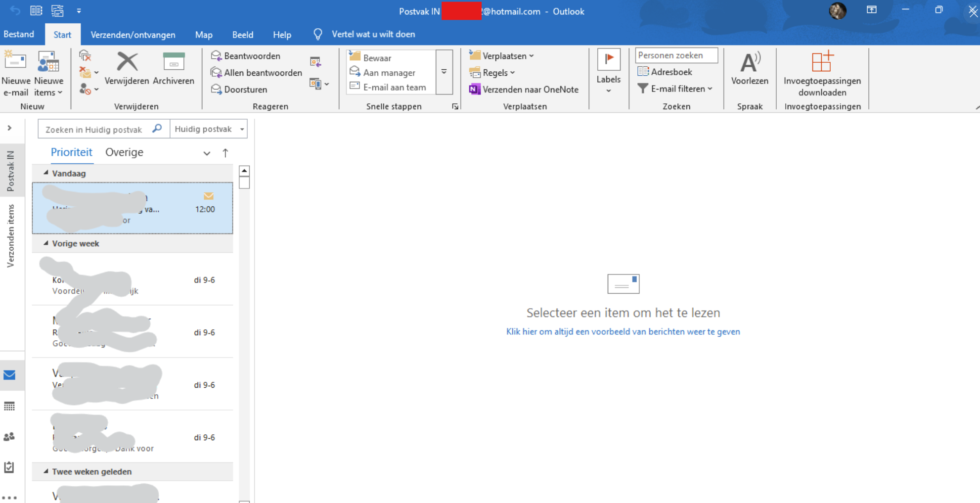Switch to the Overige inbox tab
The height and width of the screenshot is (503, 980).
click(124, 152)
